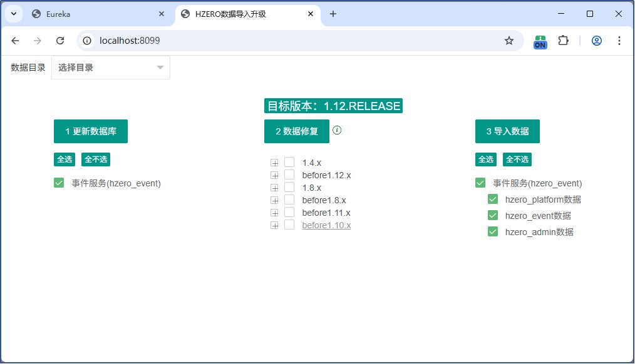Viewport: 635px width, 364px height.
Task: Tick the before1.12.x checkbox
Action: pos(289,175)
